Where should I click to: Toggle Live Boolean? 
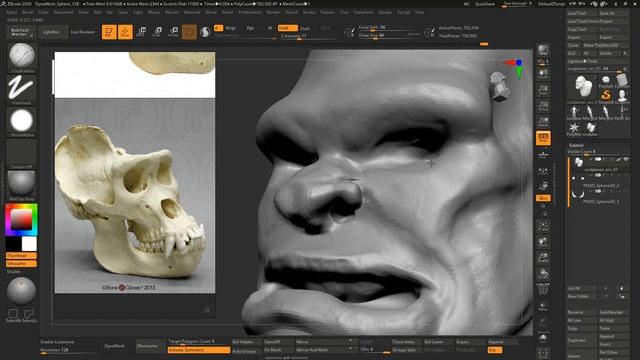[82, 32]
